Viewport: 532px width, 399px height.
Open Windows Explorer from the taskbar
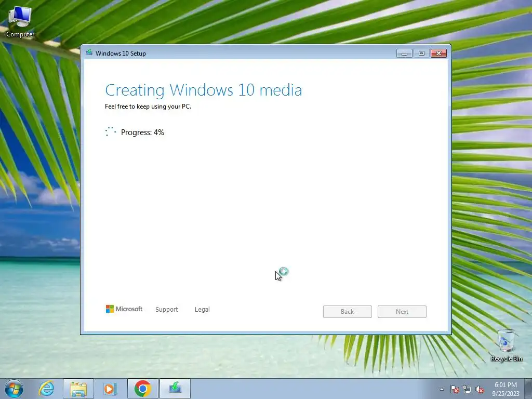click(78, 389)
